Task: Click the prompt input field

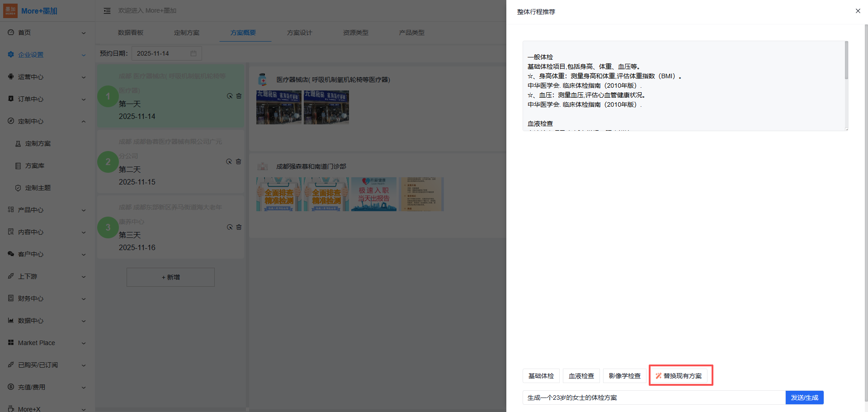Action: (x=653, y=398)
